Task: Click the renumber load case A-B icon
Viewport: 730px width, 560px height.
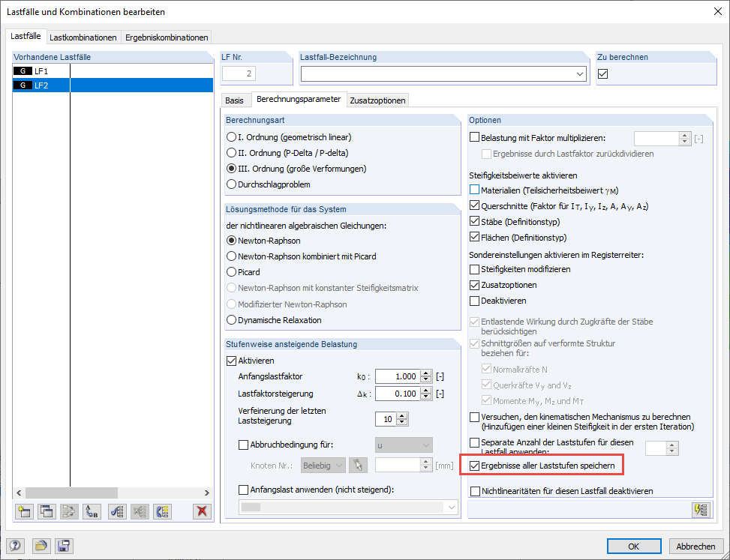Action: pos(92,511)
